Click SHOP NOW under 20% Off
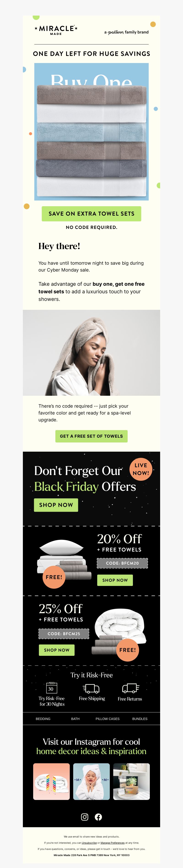The image size is (183, 868). (x=115, y=580)
